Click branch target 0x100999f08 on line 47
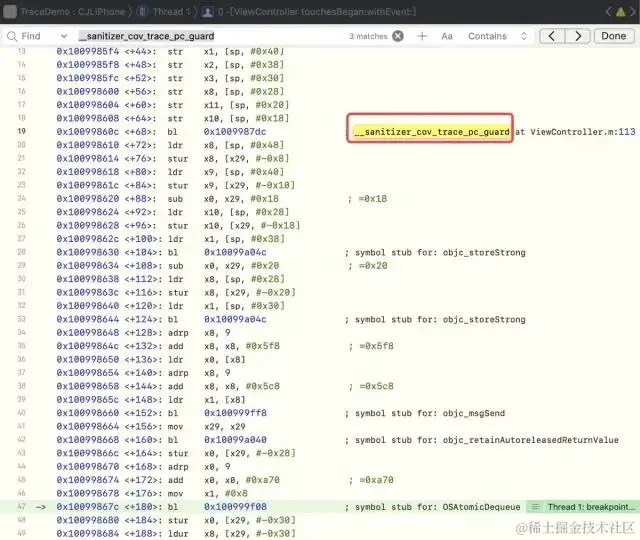 pos(235,507)
